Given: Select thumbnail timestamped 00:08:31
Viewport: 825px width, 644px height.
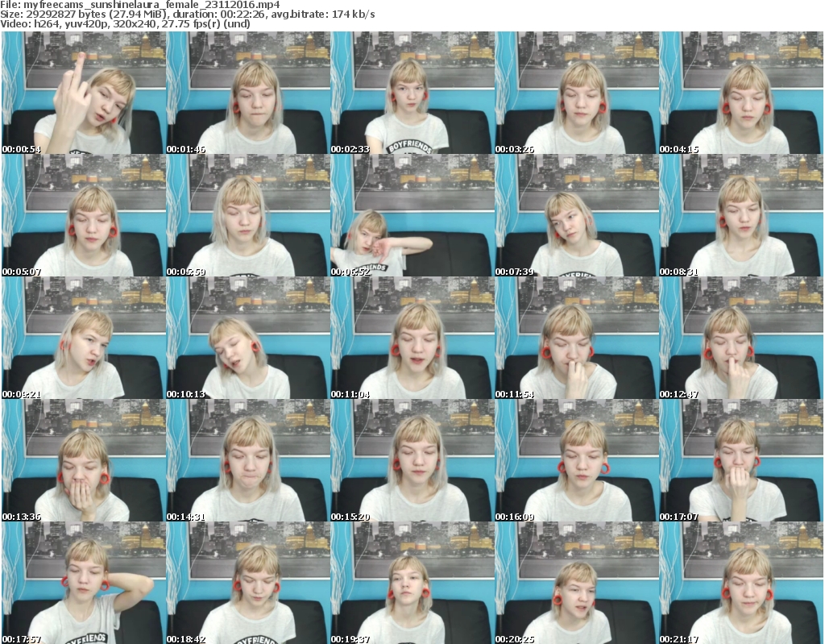Looking at the screenshot, I should (x=741, y=215).
